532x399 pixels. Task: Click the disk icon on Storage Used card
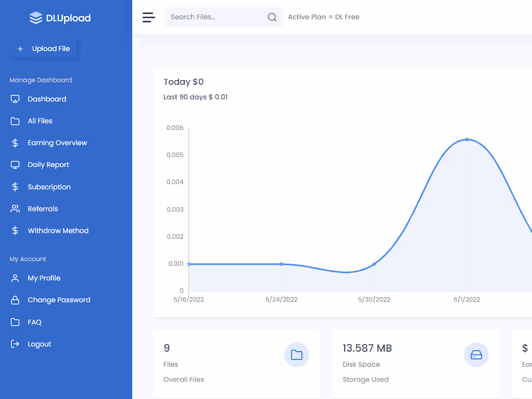pyautogui.click(x=476, y=355)
